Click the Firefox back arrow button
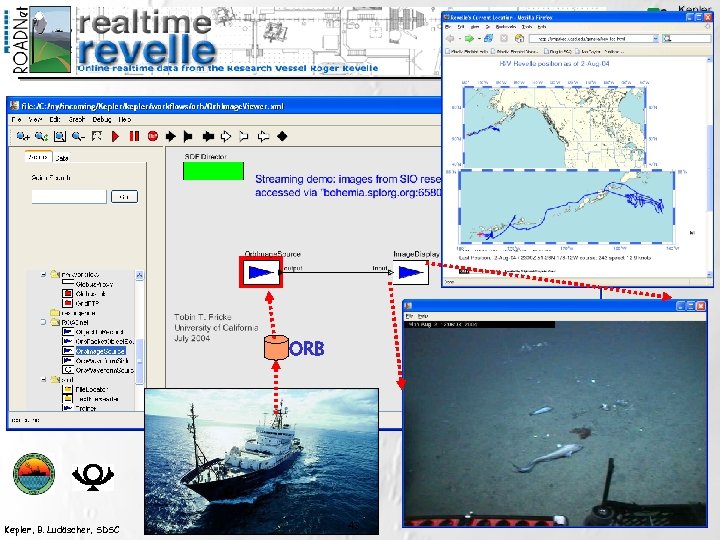 [x=451, y=39]
